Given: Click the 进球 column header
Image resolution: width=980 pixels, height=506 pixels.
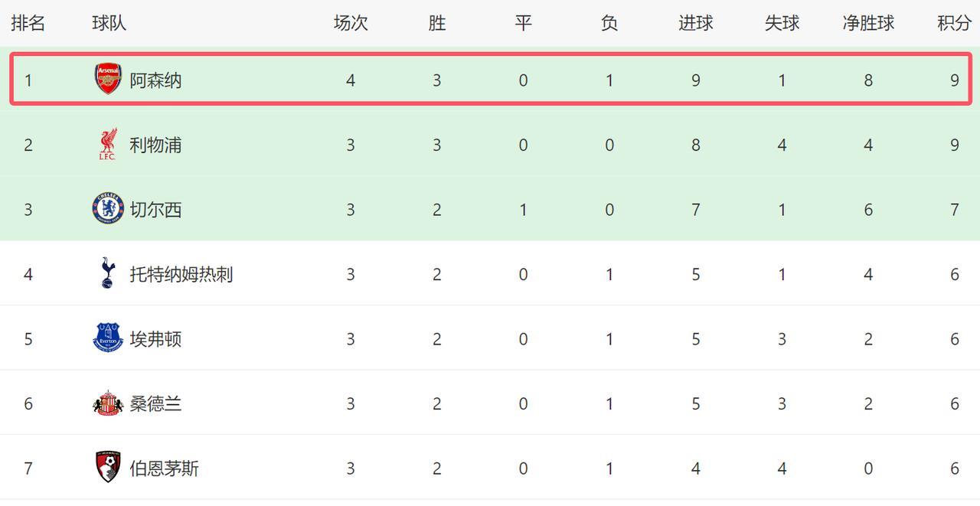Looking at the screenshot, I should [695, 23].
